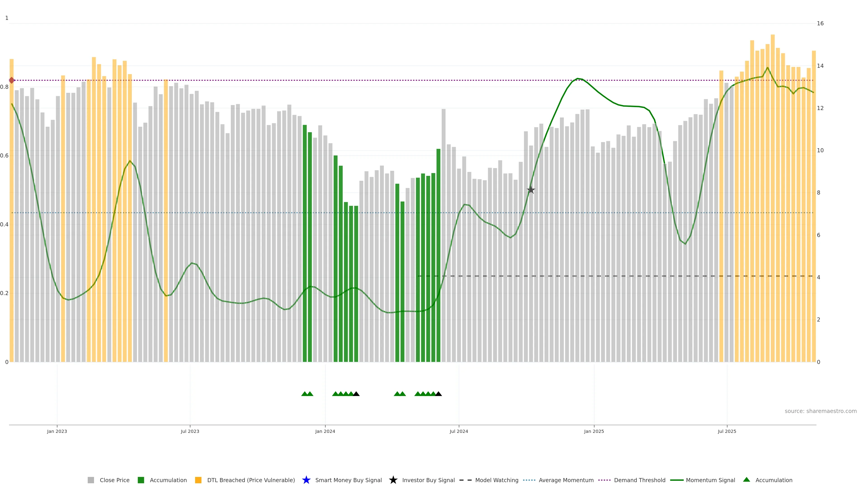The image size is (868, 488).
Task: Toggle Close Price series in legend
Action: (114, 480)
